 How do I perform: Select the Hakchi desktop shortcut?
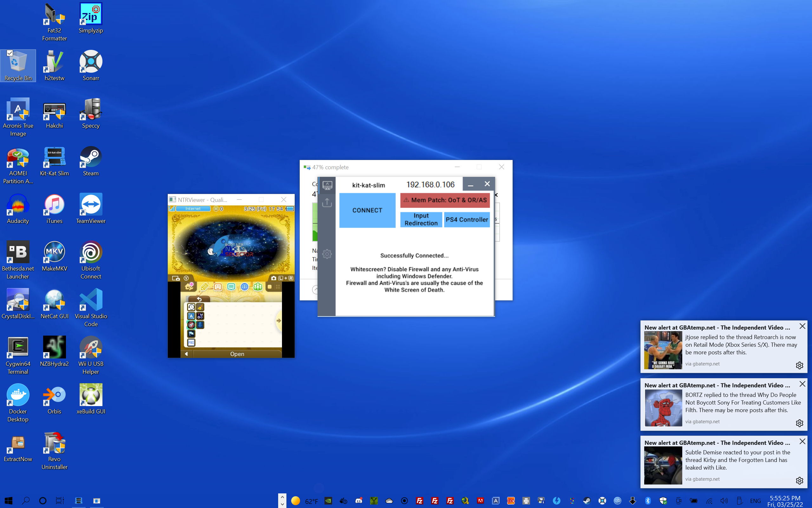54,114
